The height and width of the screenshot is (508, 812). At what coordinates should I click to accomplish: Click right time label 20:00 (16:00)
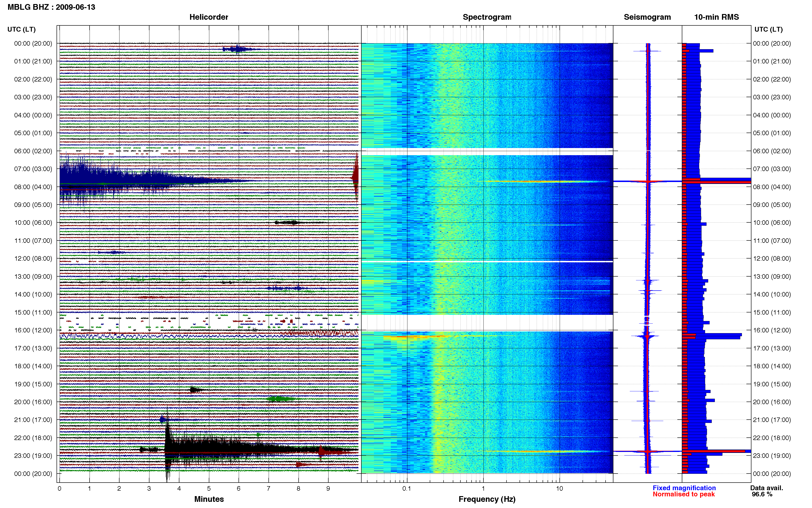tap(772, 402)
